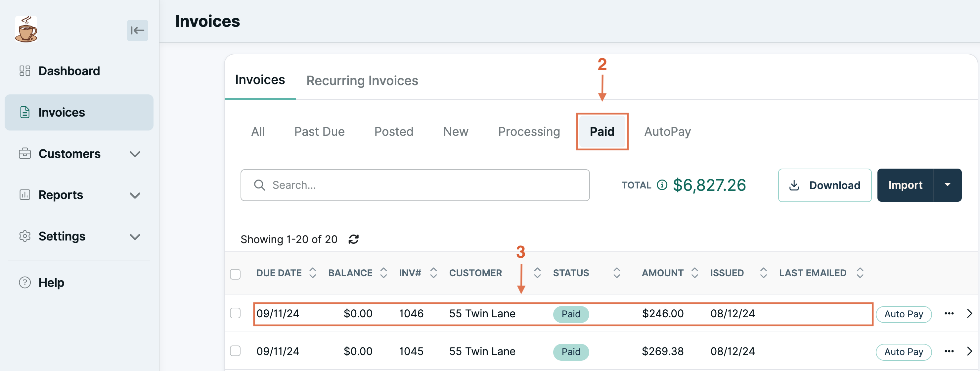The height and width of the screenshot is (371, 980).
Task: Select the checkbox for invoice 1046
Action: tap(235, 313)
